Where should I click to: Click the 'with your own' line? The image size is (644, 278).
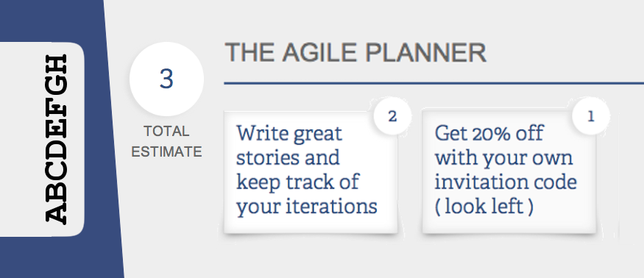(x=503, y=157)
